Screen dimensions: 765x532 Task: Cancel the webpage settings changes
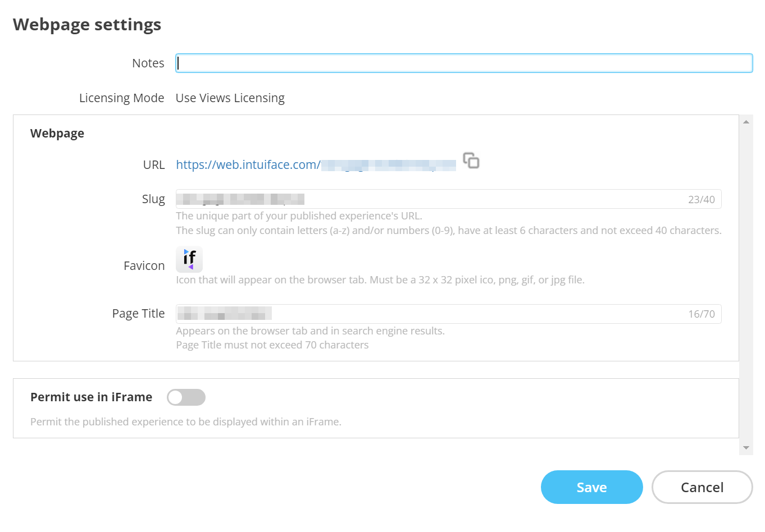tap(702, 487)
